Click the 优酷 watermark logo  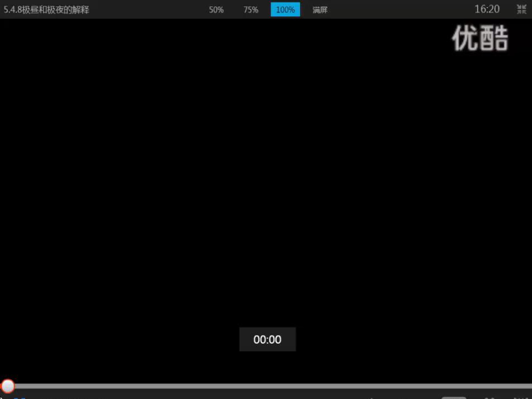coord(480,38)
